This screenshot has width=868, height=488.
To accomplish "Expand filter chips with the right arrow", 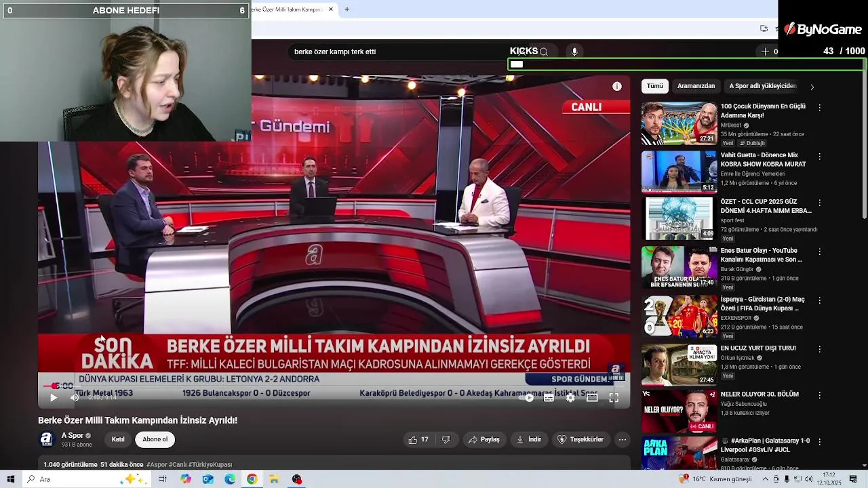I will click(x=812, y=87).
